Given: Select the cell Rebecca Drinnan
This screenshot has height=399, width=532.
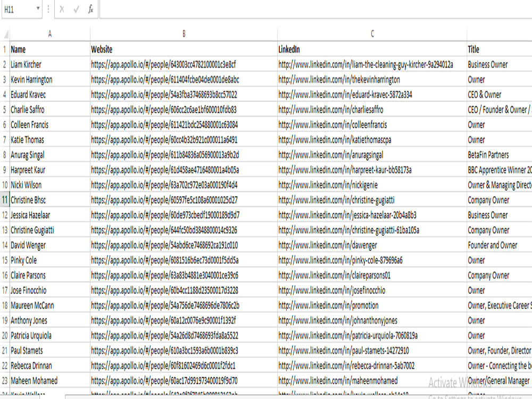Looking at the screenshot, I should tap(50, 365).
